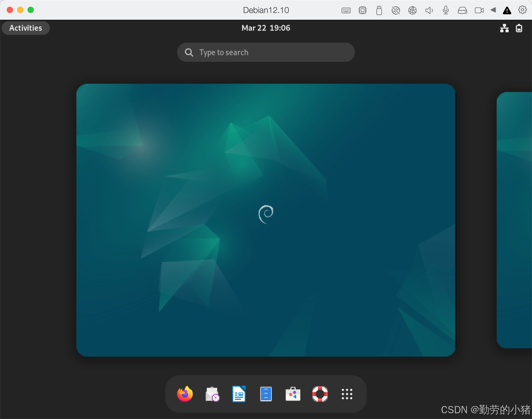Viewport: 532px width, 419px height.
Task: Click the warning triangle icon in VM toolbar
Action: point(507,10)
